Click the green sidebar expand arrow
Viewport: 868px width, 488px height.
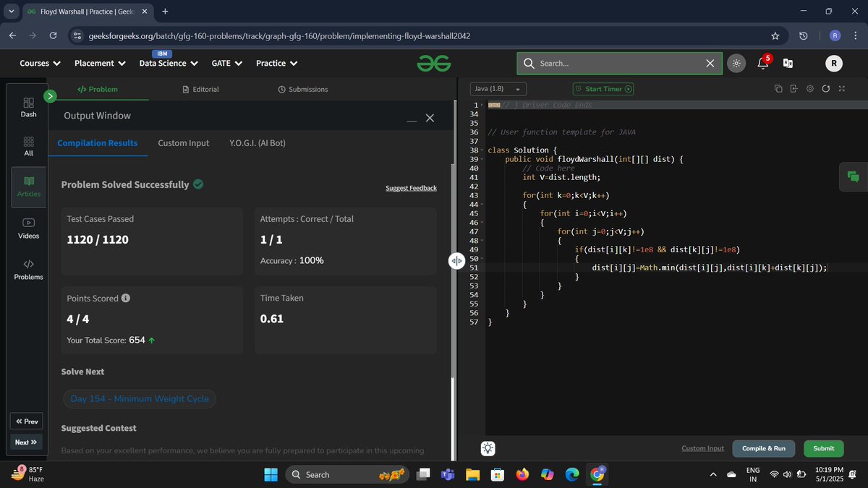pos(50,95)
